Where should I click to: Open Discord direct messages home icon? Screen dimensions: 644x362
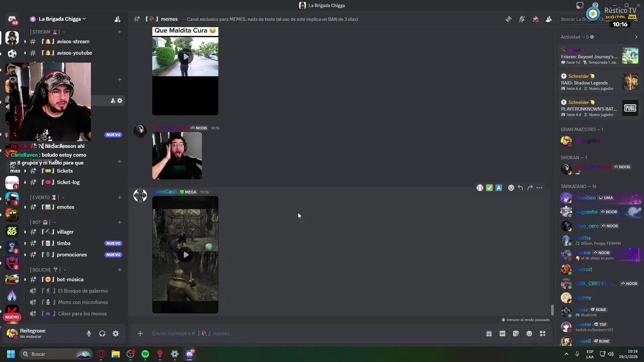click(x=12, y=19)
